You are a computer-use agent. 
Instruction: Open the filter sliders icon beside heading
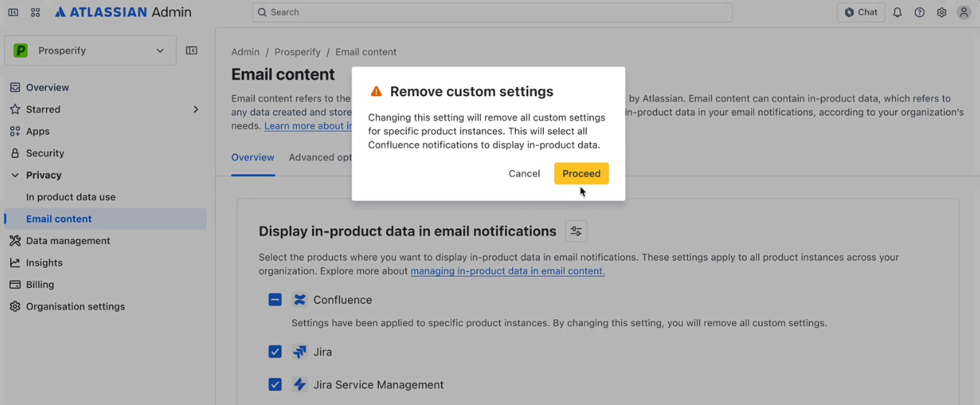click(x=576, y=231)
